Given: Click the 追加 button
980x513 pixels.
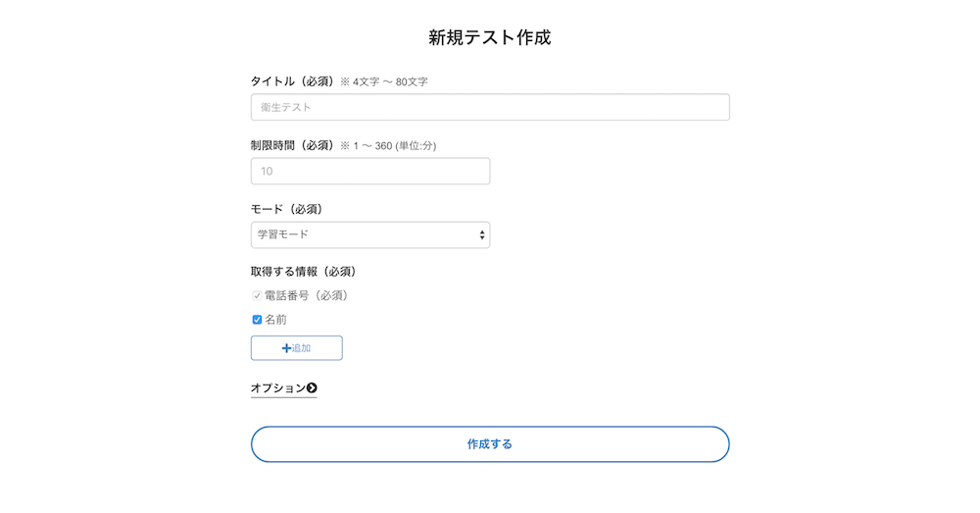Looking at the screenshot, I should [297, 348].
